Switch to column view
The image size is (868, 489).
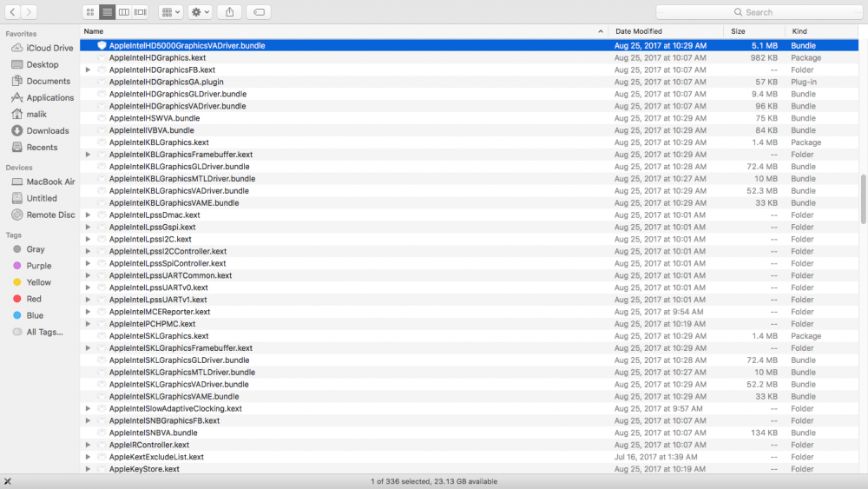124,11
